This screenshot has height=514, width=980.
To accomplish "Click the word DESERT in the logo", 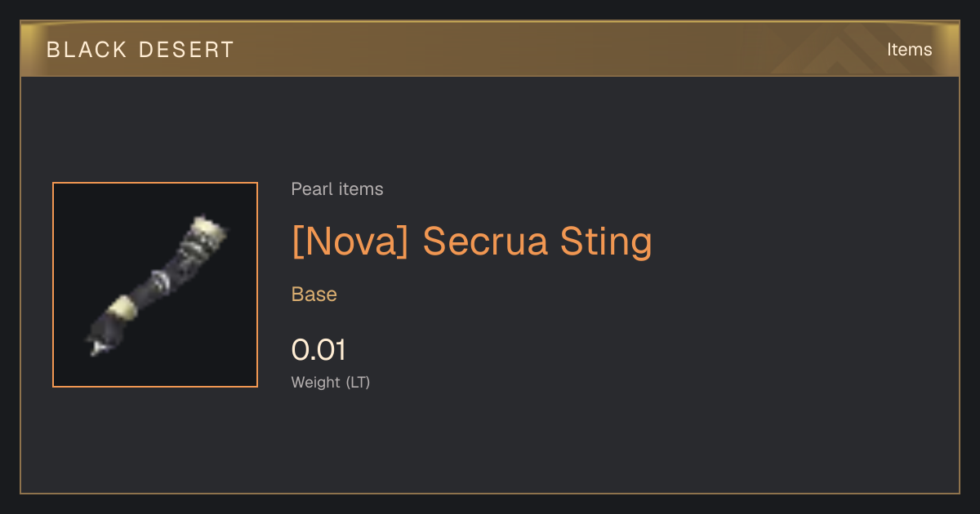I will pyautogui.click(x=186, y=50).
